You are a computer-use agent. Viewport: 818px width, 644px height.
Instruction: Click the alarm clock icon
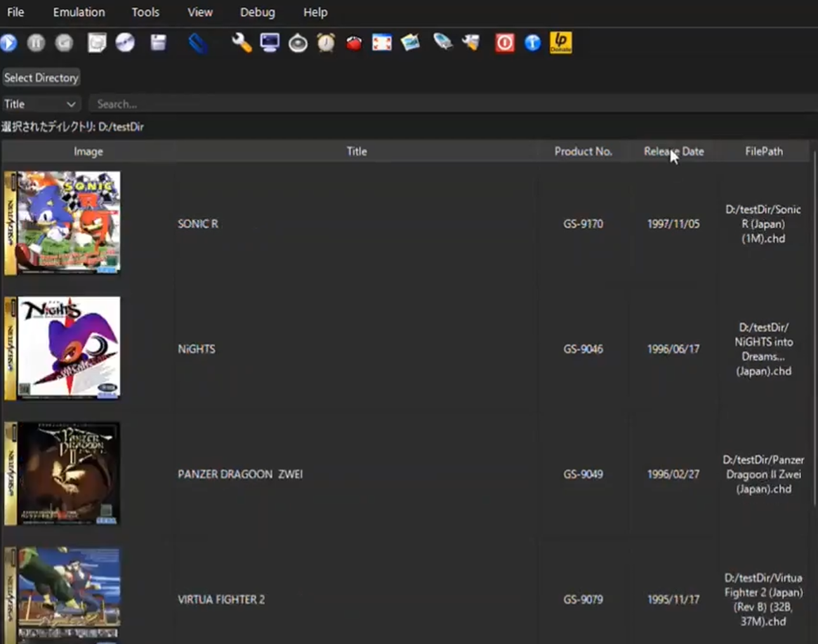[326, 43]
